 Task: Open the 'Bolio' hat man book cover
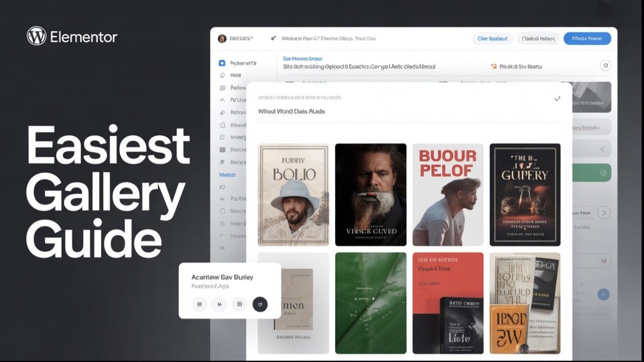(x=293, y=195)
